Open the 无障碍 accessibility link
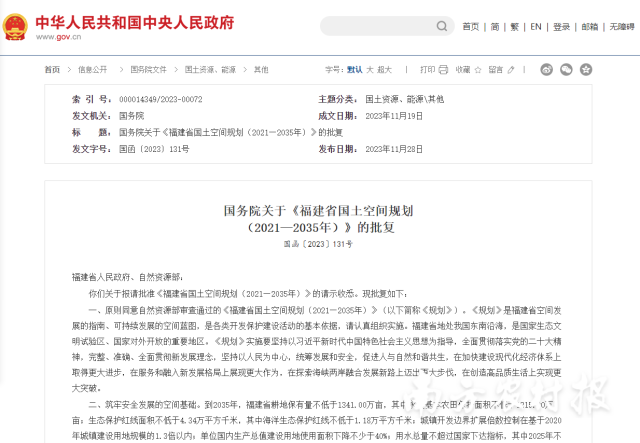This screenshot has width=640, height=443. [x=622, y=27]
